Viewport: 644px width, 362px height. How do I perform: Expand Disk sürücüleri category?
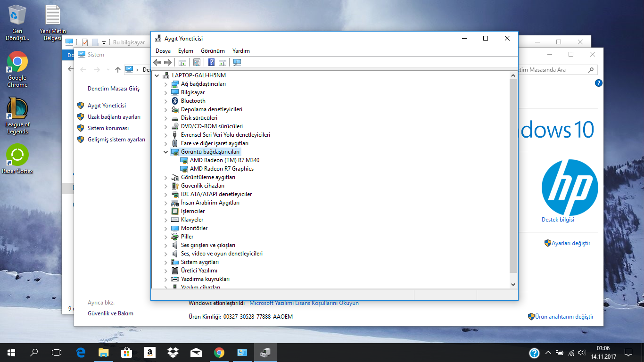[x=166, y=118]
